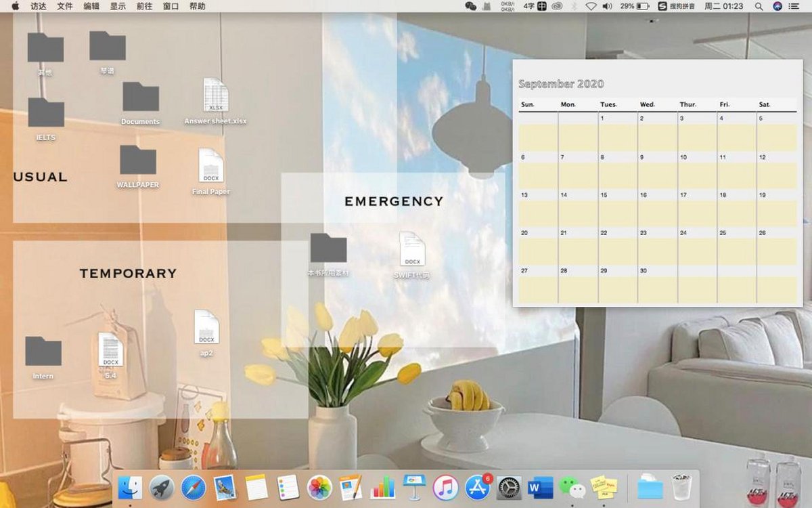Open Creative Cloud menu bar icon
812x508 pixels.
point(557,6)
